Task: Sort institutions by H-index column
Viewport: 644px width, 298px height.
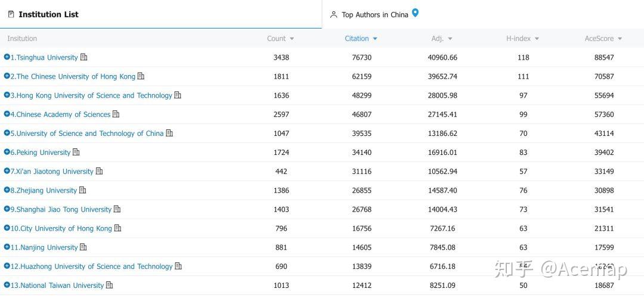Action: tap(522, 39)
